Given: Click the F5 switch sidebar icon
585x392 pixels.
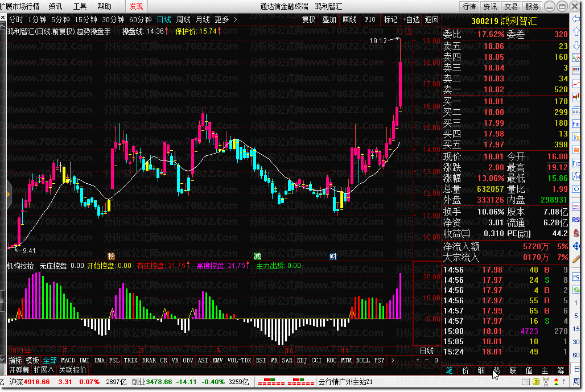Looking at the screenshot, I should coord(576,277).
